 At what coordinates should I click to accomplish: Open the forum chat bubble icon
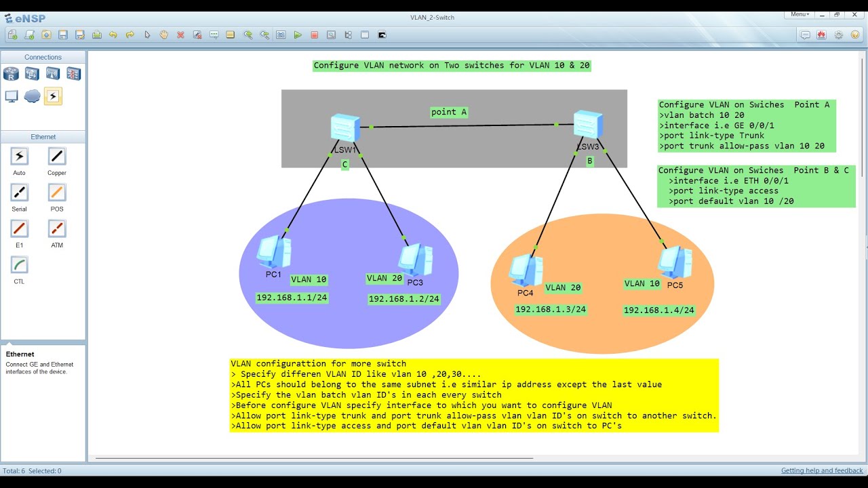[x=805, y=35]
